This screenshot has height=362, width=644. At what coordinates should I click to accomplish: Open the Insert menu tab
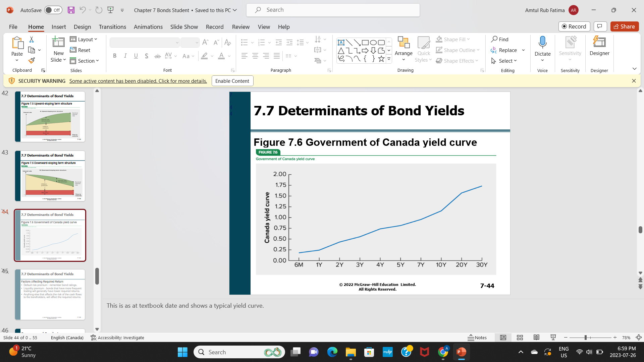[59, 26]
